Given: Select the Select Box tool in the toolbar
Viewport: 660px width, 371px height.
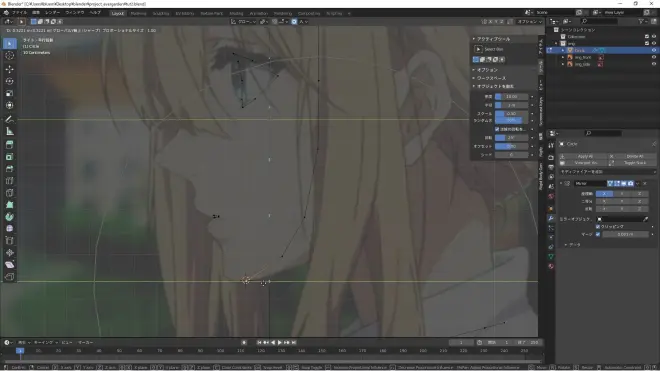Looking at the screenshot, I should [x=10, y=44].
